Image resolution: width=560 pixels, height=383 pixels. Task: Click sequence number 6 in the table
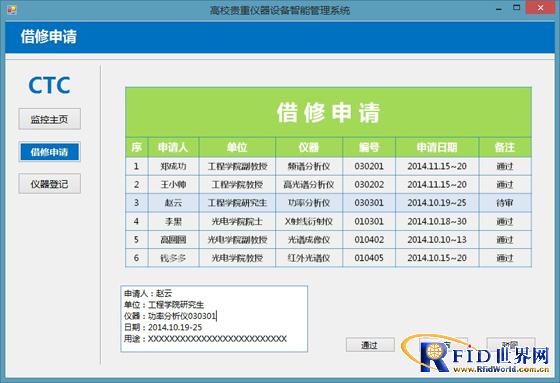(137, 258)
